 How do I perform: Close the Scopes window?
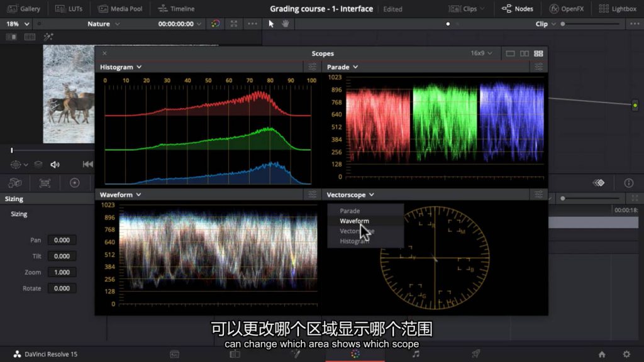tap(105, 53)
